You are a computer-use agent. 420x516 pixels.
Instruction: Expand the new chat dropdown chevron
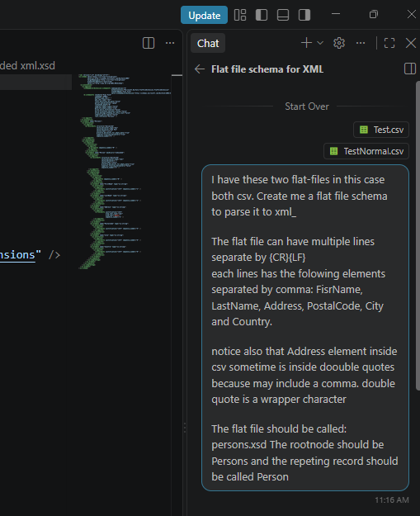[320, 43]
